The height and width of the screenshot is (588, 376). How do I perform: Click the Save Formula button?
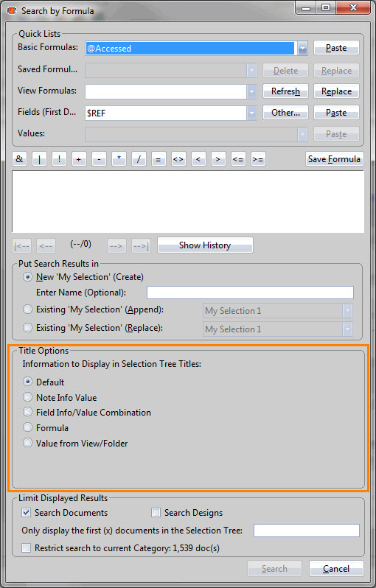point(335,159)
